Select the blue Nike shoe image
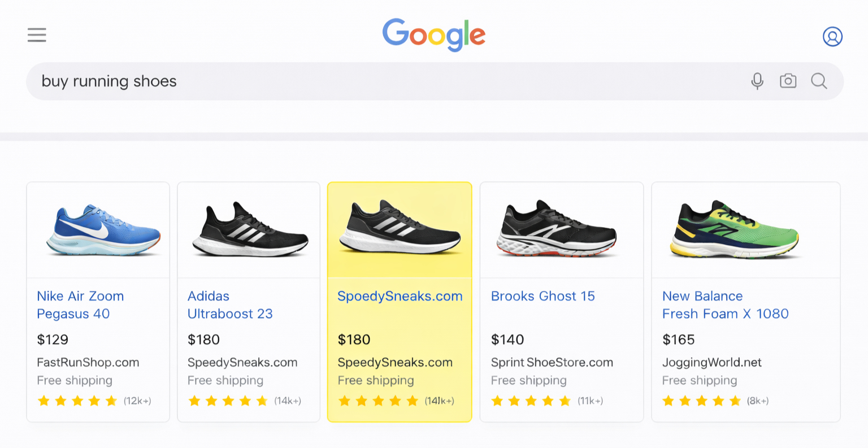Viewport: 868px width, 448px height. click(103, 230)
